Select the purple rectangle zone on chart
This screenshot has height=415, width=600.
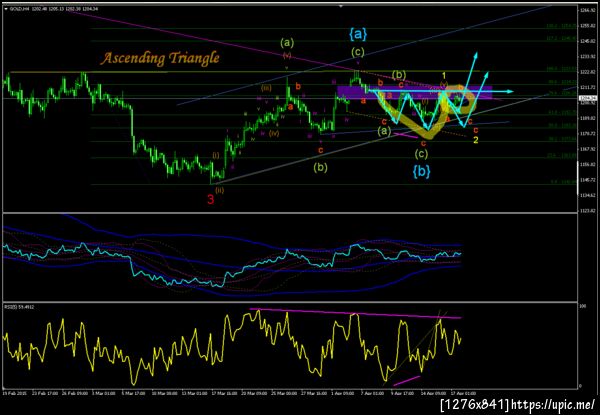click(x=414, y=93)
